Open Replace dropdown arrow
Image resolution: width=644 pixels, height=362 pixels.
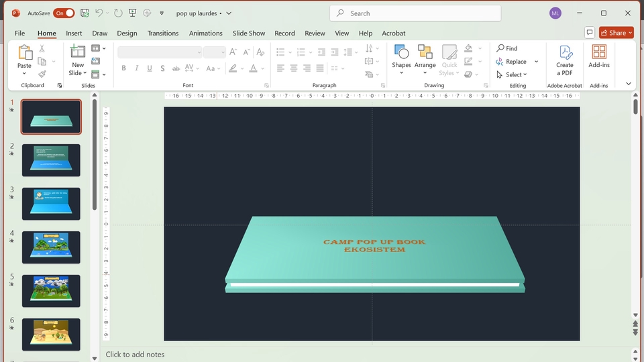click(537, 62)
